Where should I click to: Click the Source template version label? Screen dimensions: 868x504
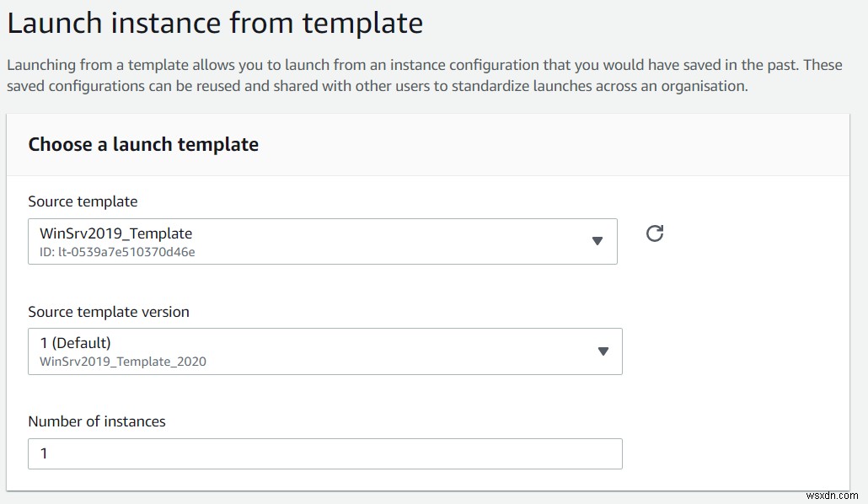(109, 311)
